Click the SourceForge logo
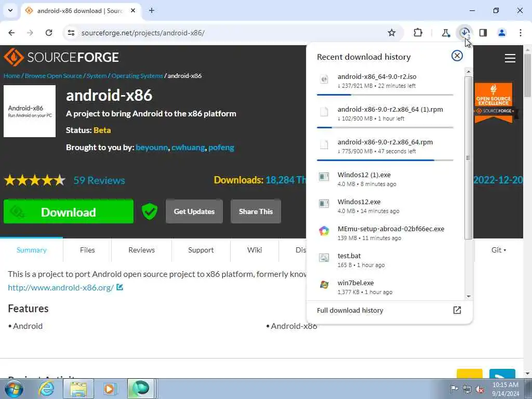The image size is (532, 399). coord(61,57)
